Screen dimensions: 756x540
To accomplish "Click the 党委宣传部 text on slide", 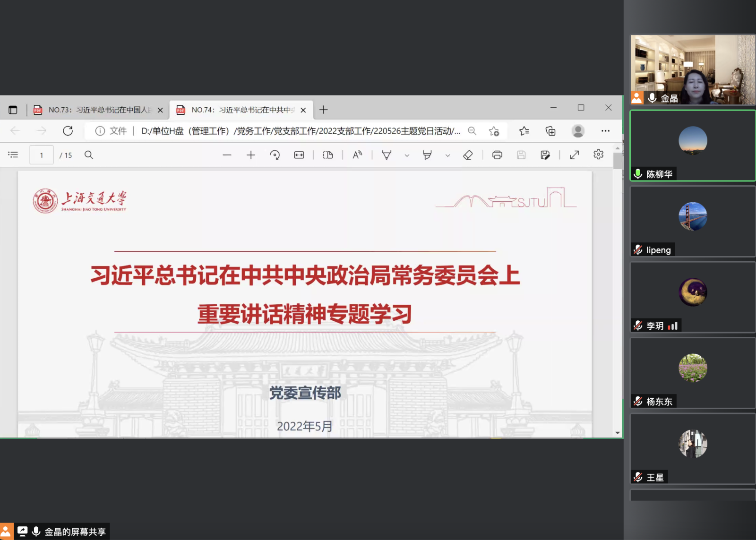I will (x=305, y=393).
